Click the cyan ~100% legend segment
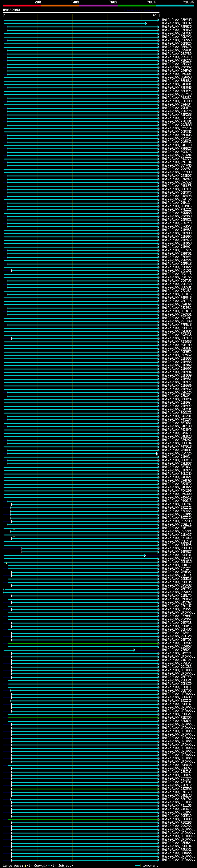This screenshot has width=197, height=868. pyautogui.click(x=175, y=6)
